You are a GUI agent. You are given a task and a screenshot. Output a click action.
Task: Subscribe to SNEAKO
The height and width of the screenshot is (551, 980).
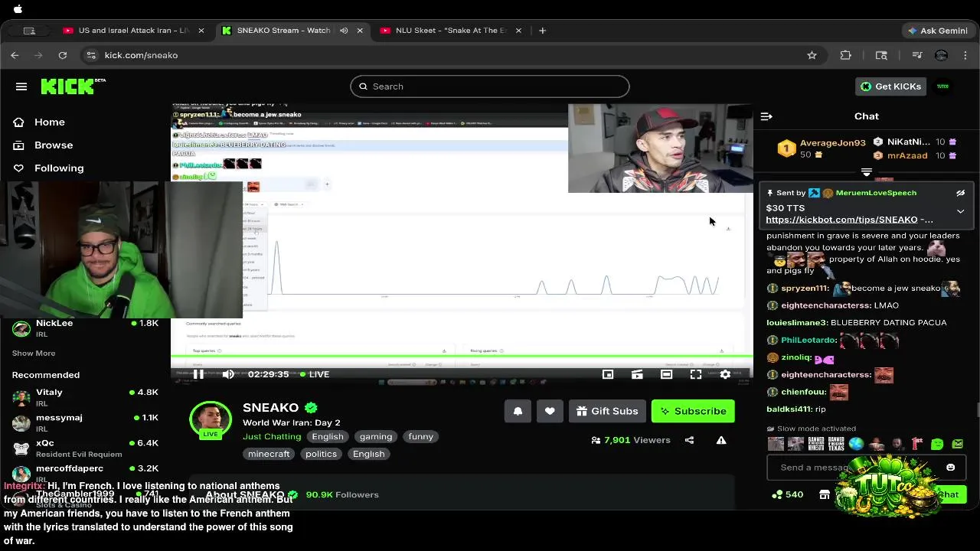[x=693, y=411]
